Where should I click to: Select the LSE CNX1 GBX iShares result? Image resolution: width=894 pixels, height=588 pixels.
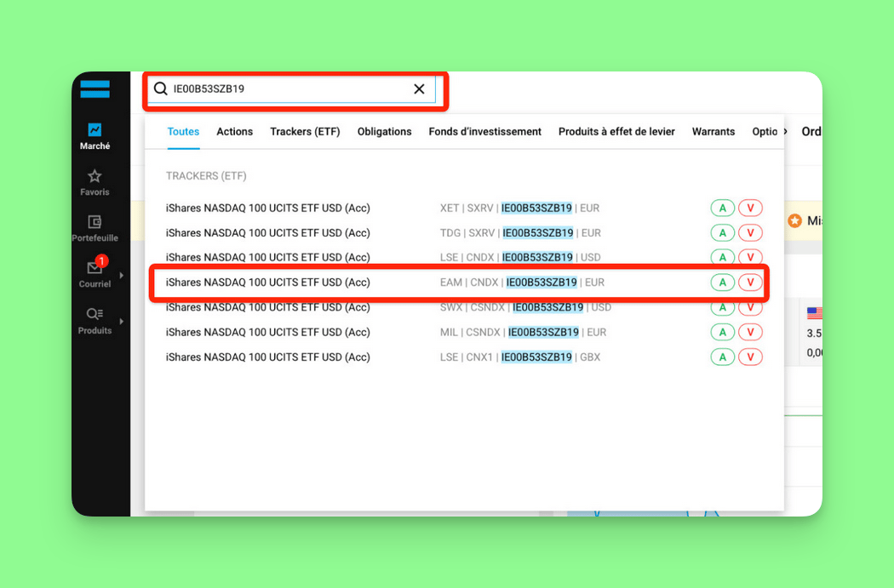[268, 357]
